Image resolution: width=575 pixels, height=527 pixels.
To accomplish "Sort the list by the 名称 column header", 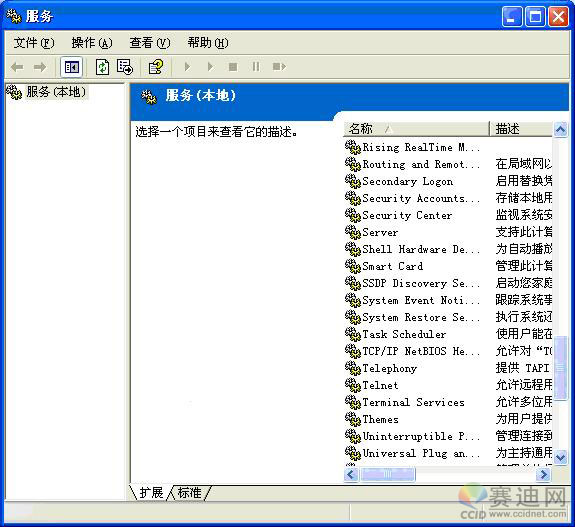I will click(x=416, y=129).
